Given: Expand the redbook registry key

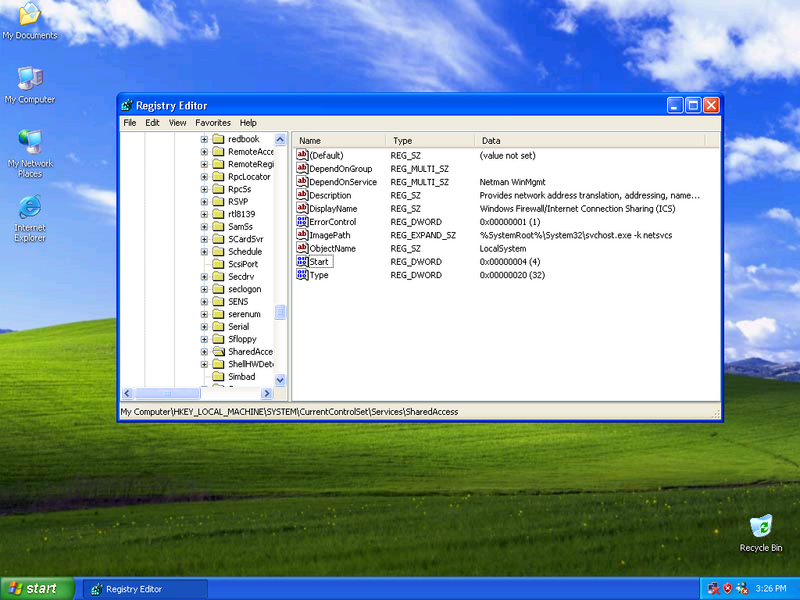Looking at the screenshot, I should [204, 139].
